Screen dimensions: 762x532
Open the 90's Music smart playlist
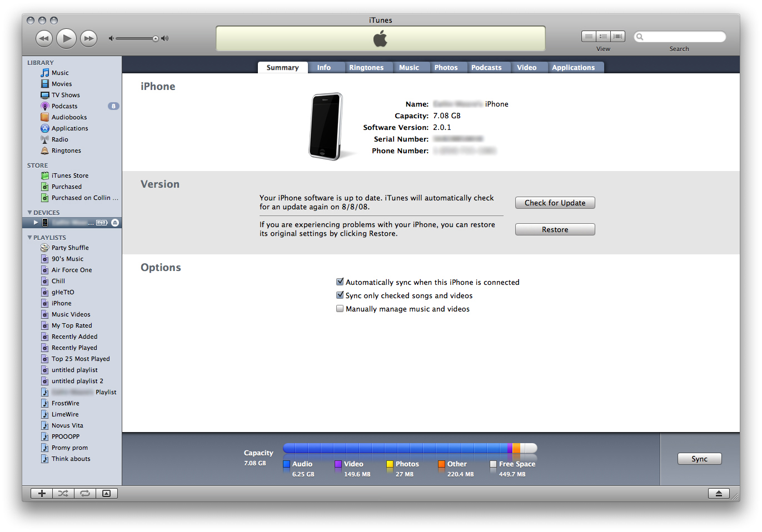point(72,259)
